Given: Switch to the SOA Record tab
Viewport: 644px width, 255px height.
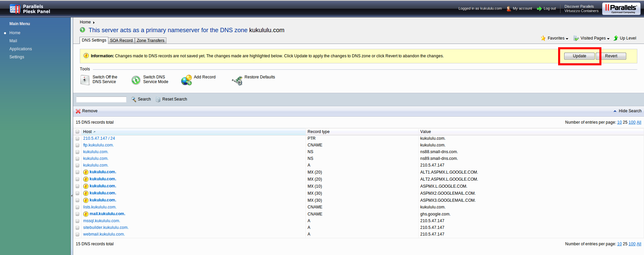Looking at the screenshot, I should point(121,41).
